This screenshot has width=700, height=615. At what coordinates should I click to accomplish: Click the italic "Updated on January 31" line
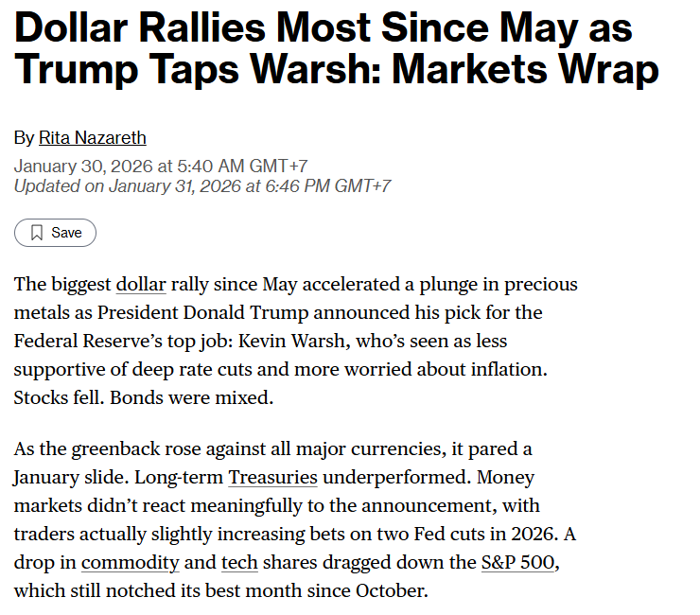point(201,185)
